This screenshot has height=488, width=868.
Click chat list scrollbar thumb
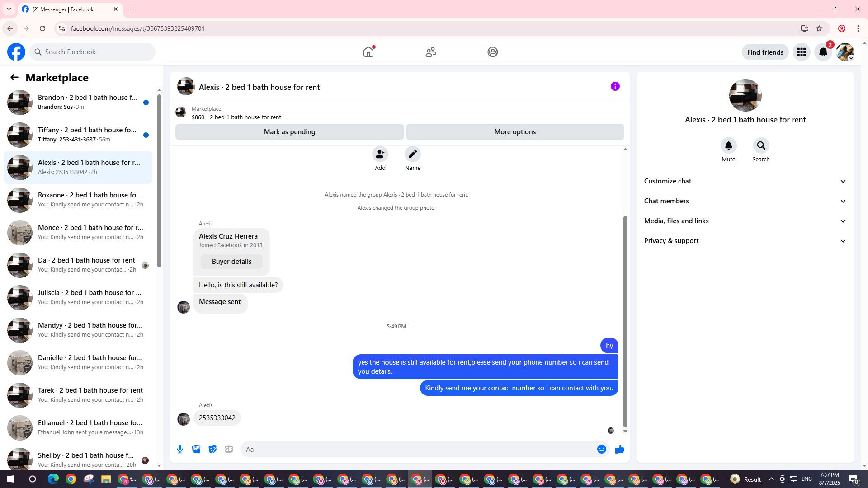(x=159, y=181)
